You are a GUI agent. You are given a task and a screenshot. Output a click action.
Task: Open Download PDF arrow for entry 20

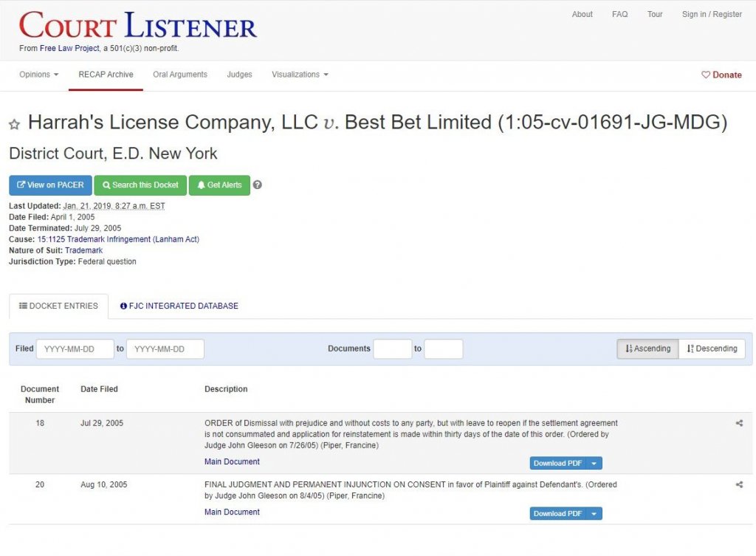click(x=594, y=514)
